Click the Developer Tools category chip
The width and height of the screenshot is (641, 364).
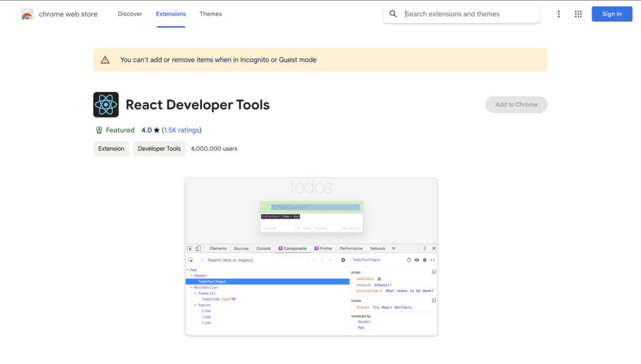point(159,148)
